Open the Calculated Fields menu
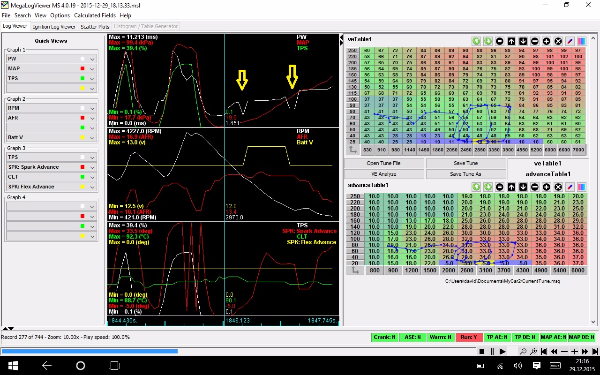The width and height of the screenshot is (600, 375). tap(95, 15)
